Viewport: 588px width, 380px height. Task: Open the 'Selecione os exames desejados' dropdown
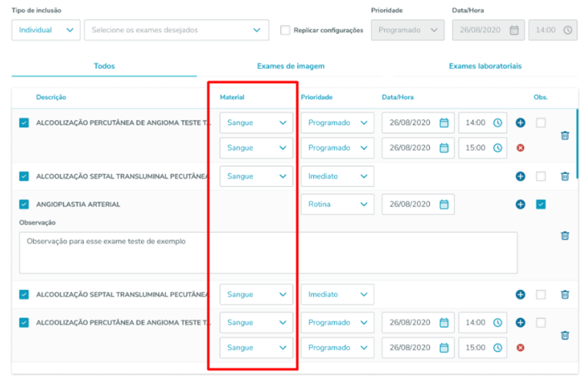(x=176, y=30)
